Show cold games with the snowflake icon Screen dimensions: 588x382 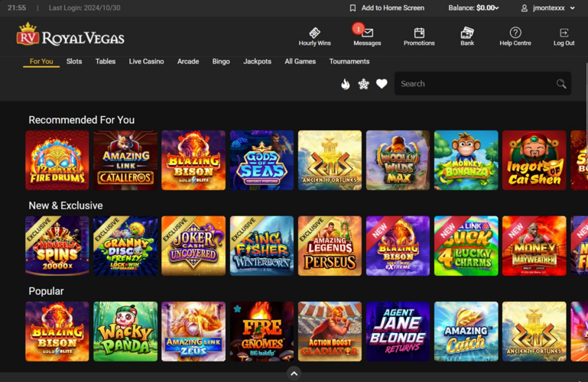pyautogui.click(x=363, y=84)
